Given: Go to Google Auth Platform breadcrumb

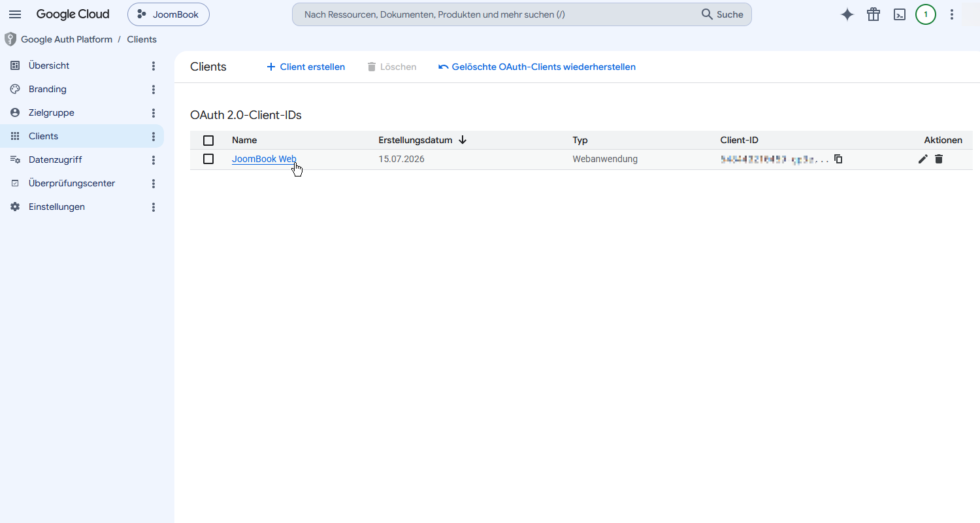Looking at the screenshot, I should [67, 39].
